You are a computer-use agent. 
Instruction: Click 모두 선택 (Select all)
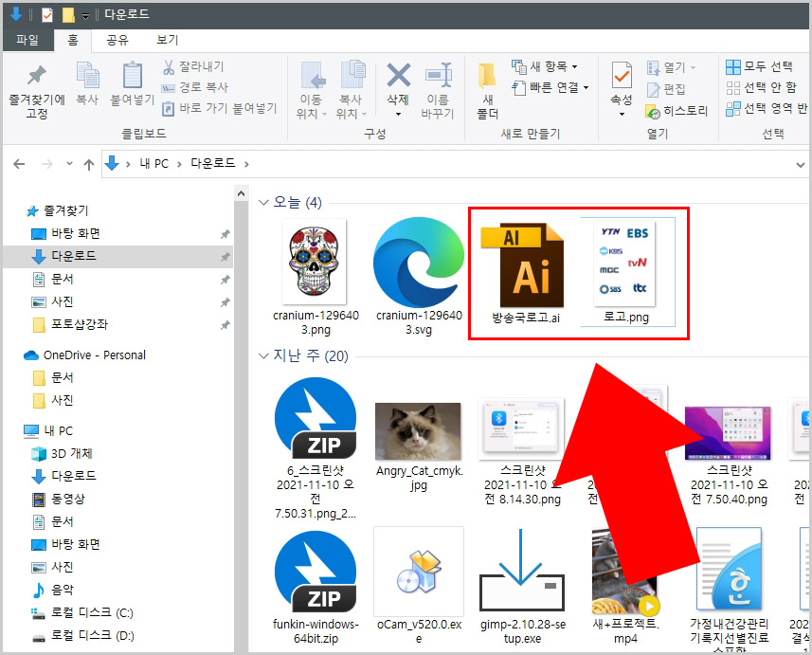click(x=759, y=66)
